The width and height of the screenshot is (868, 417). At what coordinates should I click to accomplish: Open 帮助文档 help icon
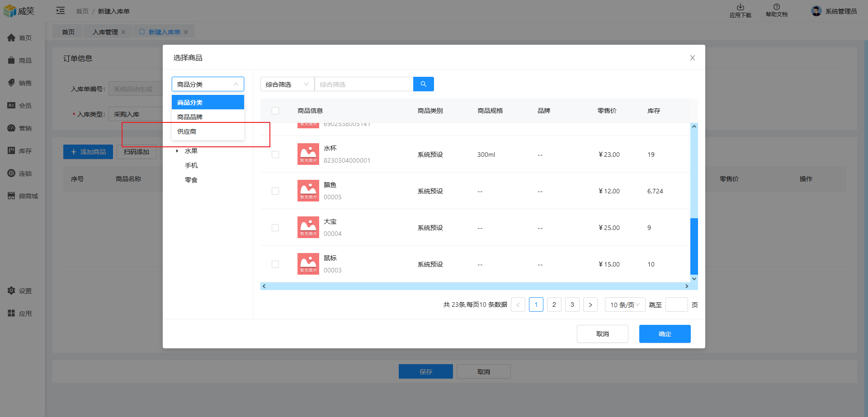tap(776, 7)
